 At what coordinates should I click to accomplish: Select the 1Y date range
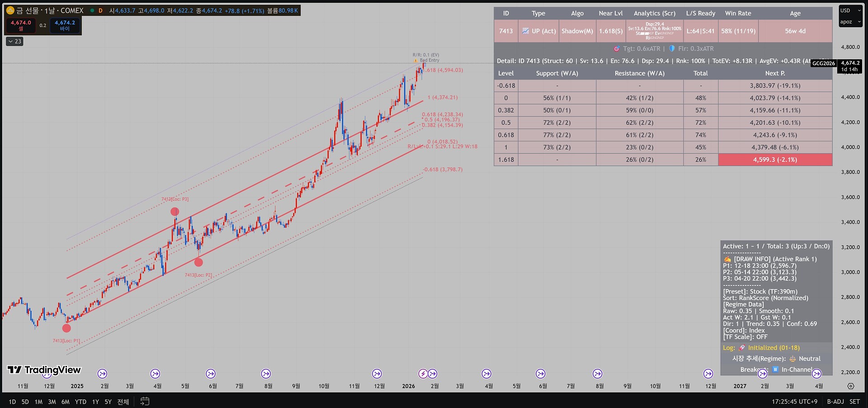point(95,402)
